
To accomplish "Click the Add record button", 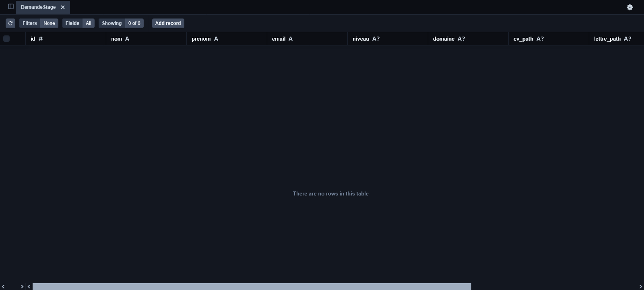I will point(168,23).
